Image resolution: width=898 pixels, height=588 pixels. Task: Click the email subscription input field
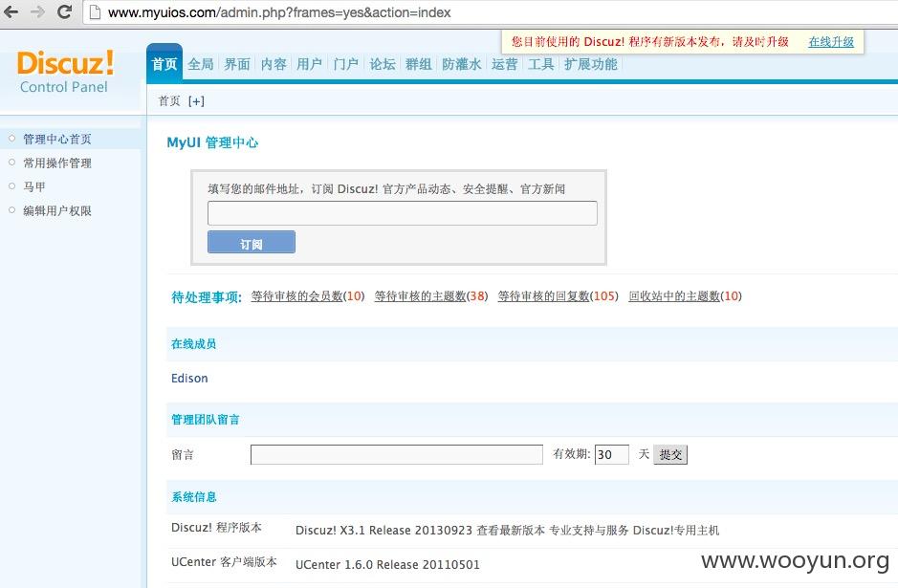pyautogui.click(x=402, y=213)
